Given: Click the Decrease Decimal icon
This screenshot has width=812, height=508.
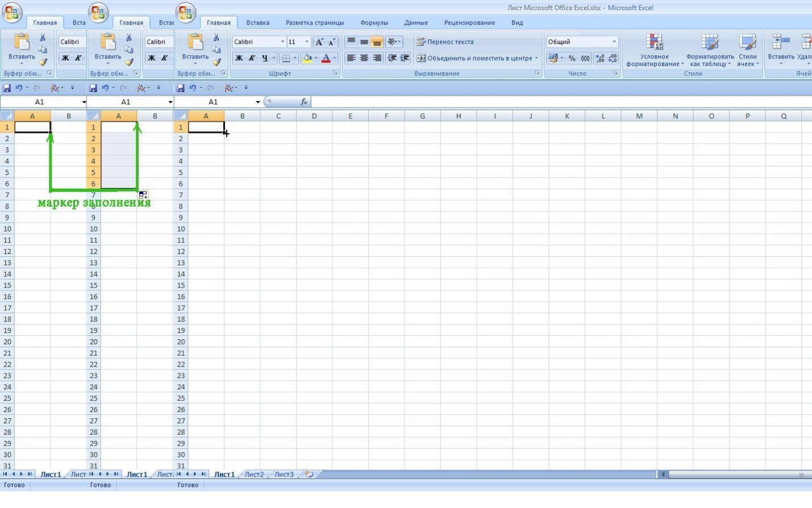Looking at the screenshot, I should [613, 58].
